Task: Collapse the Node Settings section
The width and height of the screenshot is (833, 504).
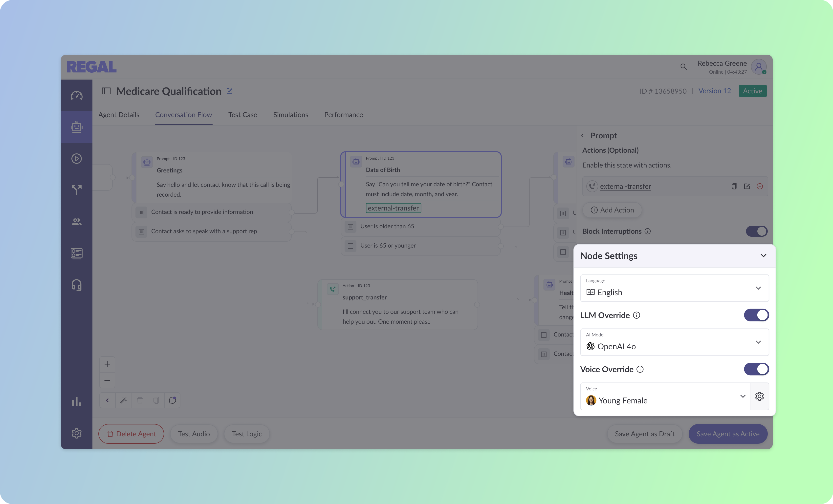Action: (763, 256)
